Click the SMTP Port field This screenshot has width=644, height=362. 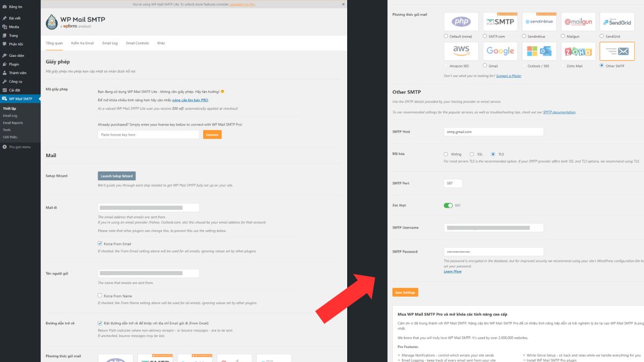(x=453, y=183)
